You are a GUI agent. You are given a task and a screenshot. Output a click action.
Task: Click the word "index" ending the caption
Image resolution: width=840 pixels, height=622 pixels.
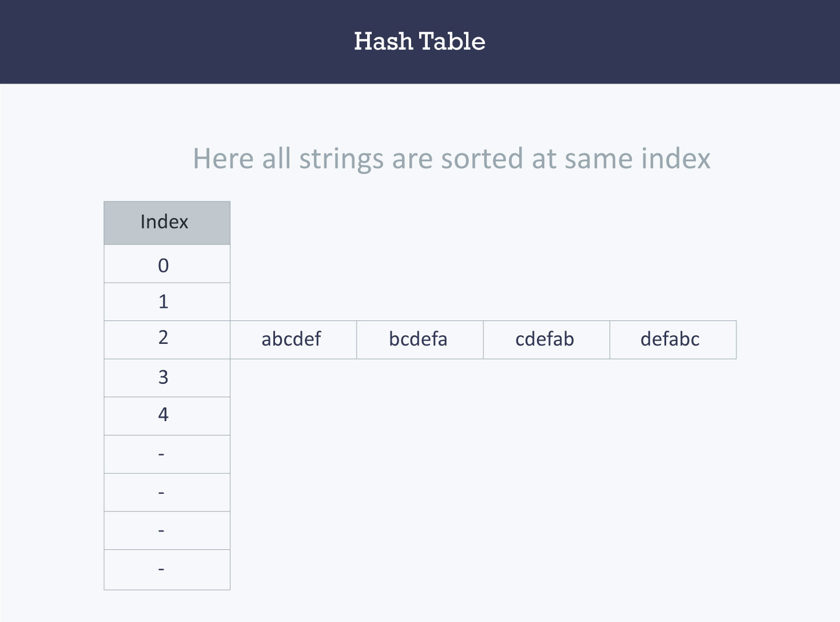[675, 159]
